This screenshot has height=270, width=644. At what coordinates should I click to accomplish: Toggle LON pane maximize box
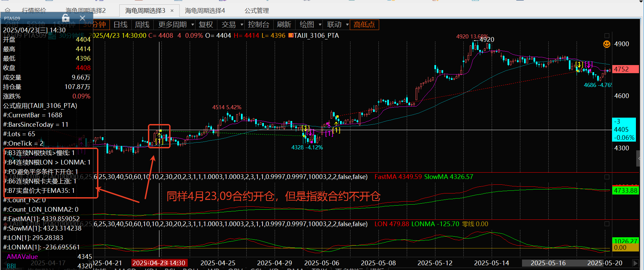click(x=607, y=224)
